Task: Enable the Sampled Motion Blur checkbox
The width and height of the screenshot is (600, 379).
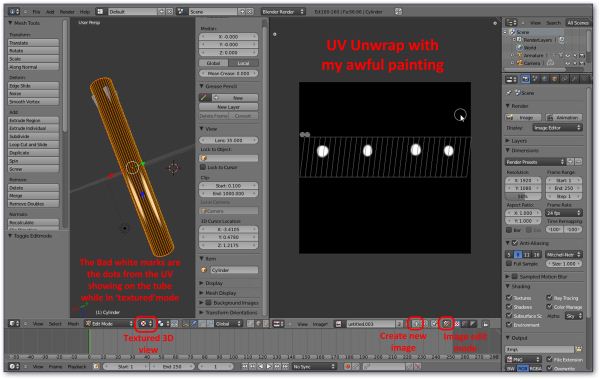Action: (515, 276)
